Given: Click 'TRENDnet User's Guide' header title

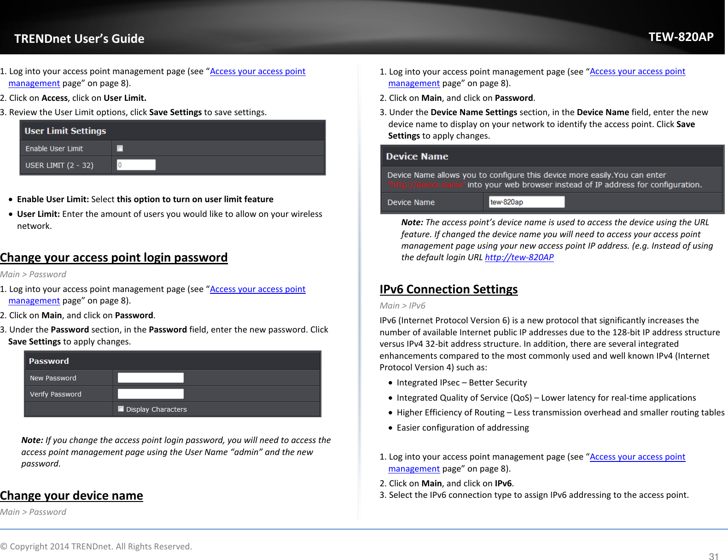Looking at the screenshot, I should tap(79, 39).
